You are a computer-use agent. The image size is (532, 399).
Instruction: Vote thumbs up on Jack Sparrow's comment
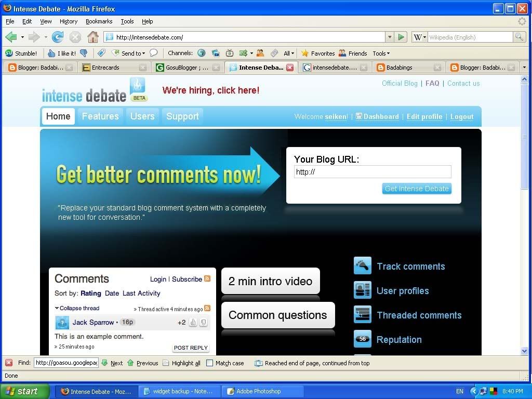coord(193,322)
